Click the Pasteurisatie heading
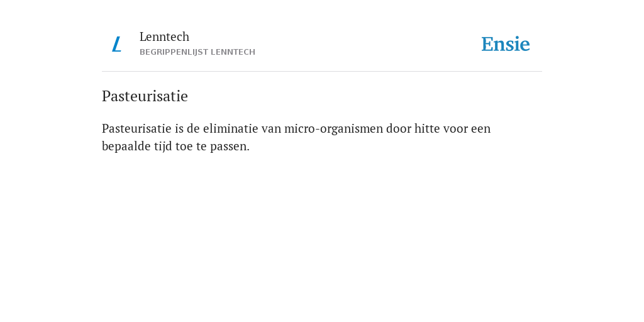Screen dimensions: 644x322 coord(145,96)
